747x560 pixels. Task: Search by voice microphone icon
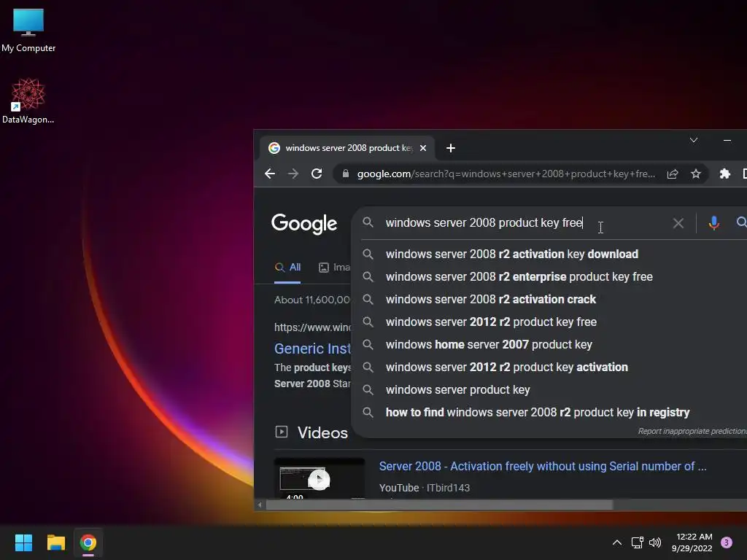click(713, 223)
